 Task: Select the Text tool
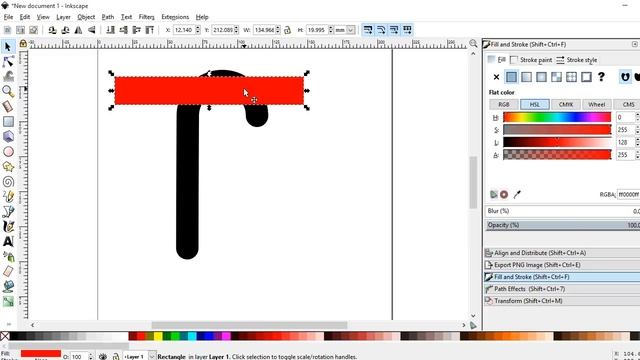tap(8, 241)
